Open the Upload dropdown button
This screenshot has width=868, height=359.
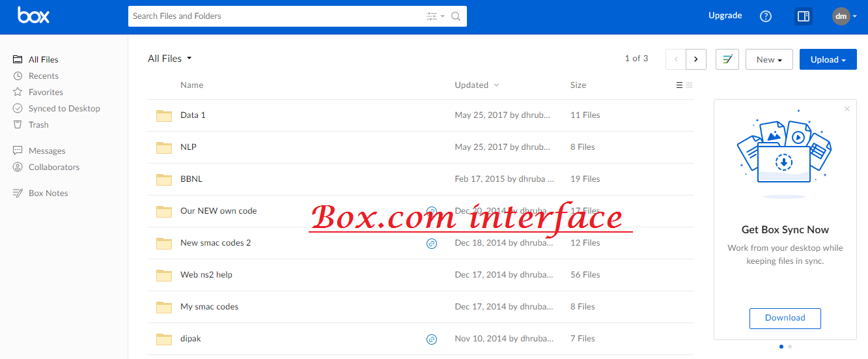click(828, 59)
